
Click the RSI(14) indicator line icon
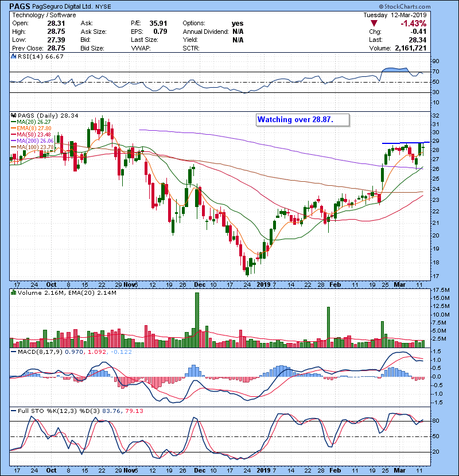coord(13,56)
